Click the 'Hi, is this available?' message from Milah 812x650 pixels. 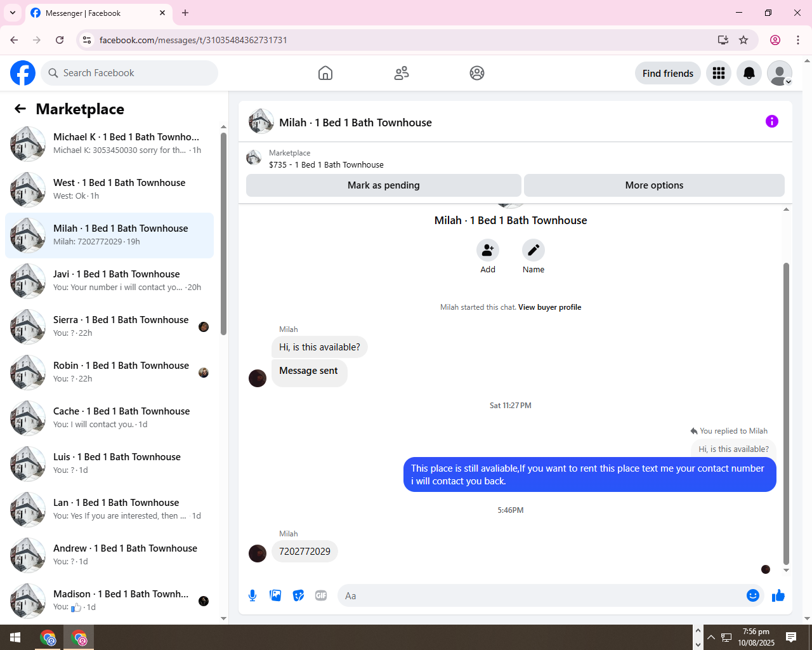coord(319,347)
